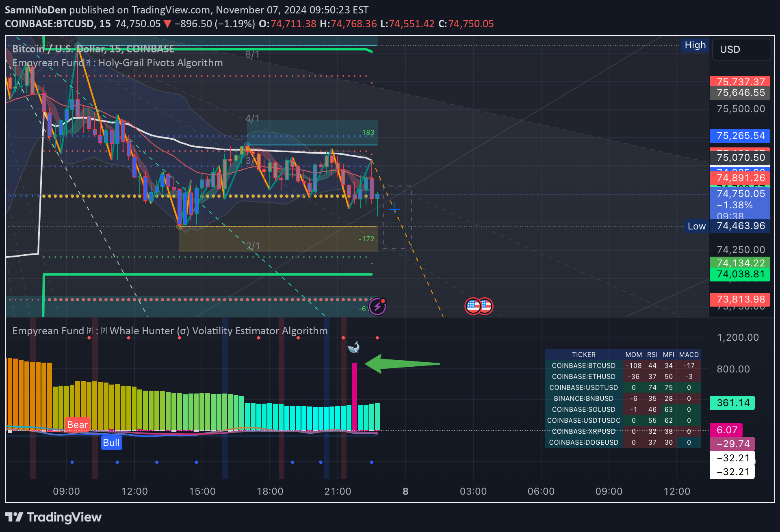Click the 75,737.37 red price tag
Viewport: 780px width, 532px height.
coord(740,81)
